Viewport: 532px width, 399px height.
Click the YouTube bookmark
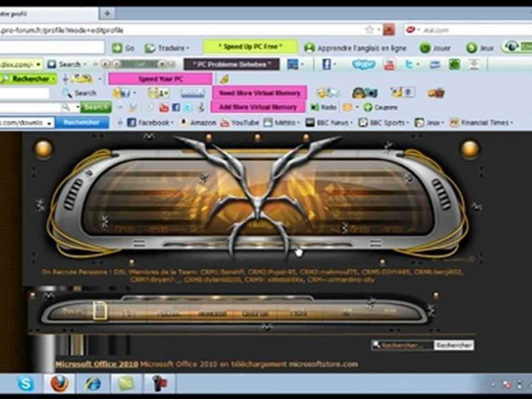pos(239,122)
